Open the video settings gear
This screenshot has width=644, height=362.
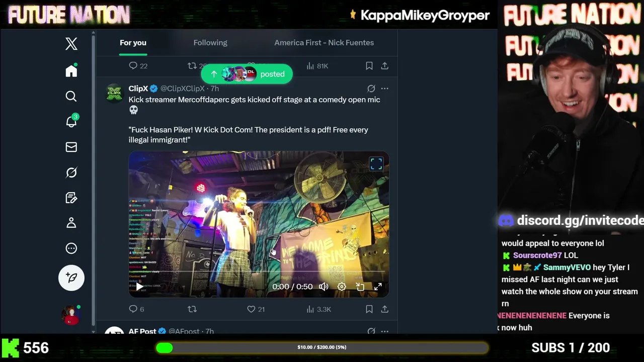tap(342, 287)
